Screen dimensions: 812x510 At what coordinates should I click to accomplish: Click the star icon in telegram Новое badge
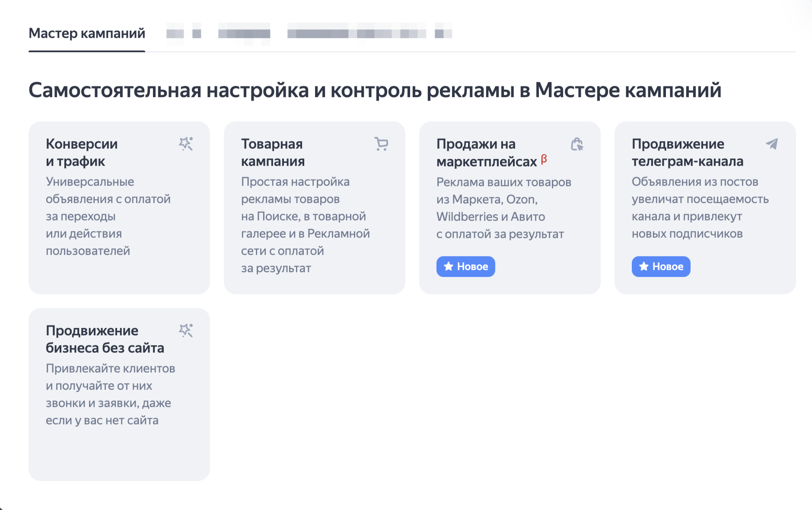coord(644,266)
